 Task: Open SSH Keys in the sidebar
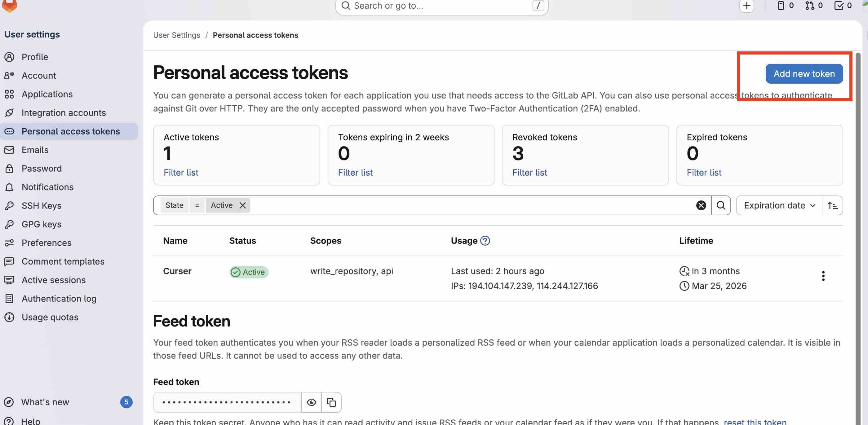pyautogui.click(x=42, y=206)
